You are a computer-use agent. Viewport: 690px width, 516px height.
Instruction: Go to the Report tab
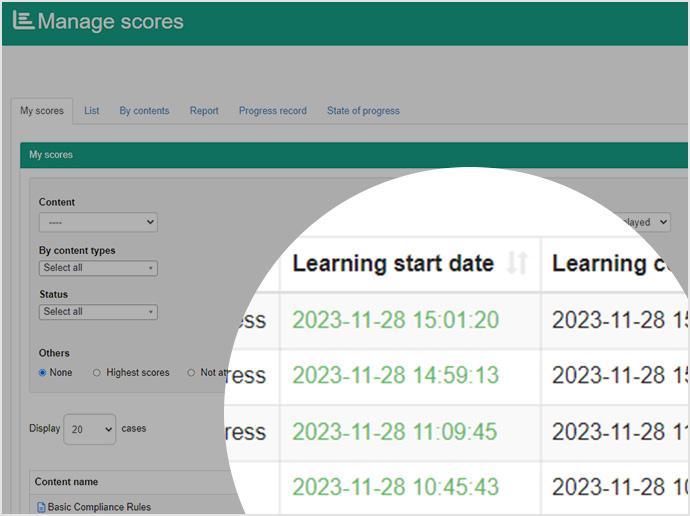204,111
